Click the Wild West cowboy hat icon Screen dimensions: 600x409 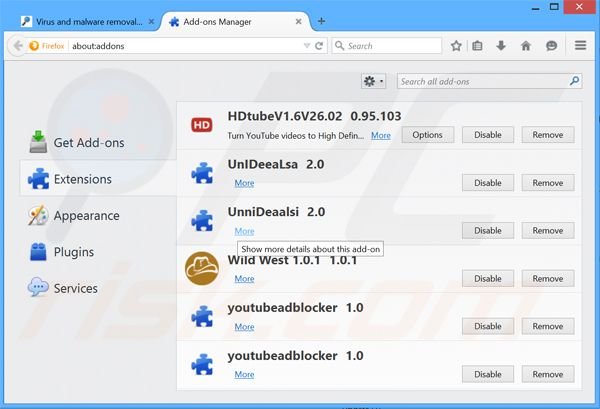click(x=202, y=268)
